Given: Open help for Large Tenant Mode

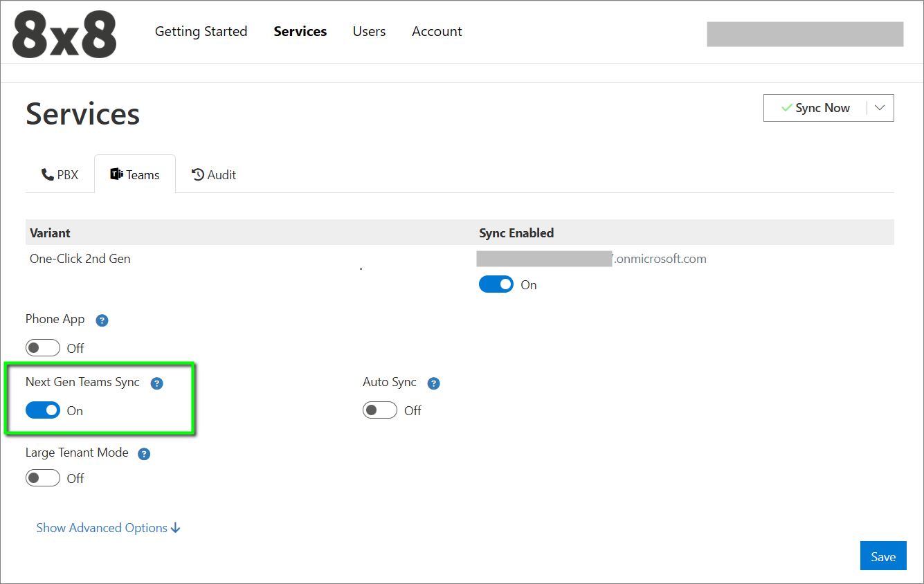Looking at the screenshot, I should tap(144, 454).
